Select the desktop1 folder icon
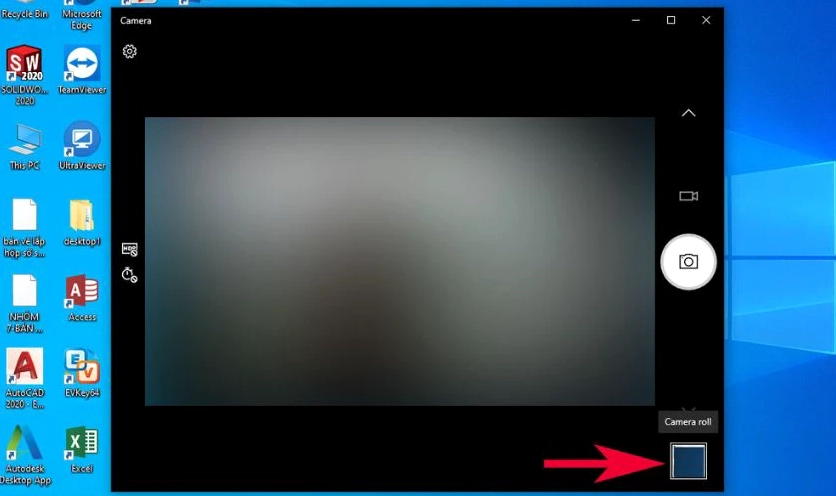 [82, 222]
